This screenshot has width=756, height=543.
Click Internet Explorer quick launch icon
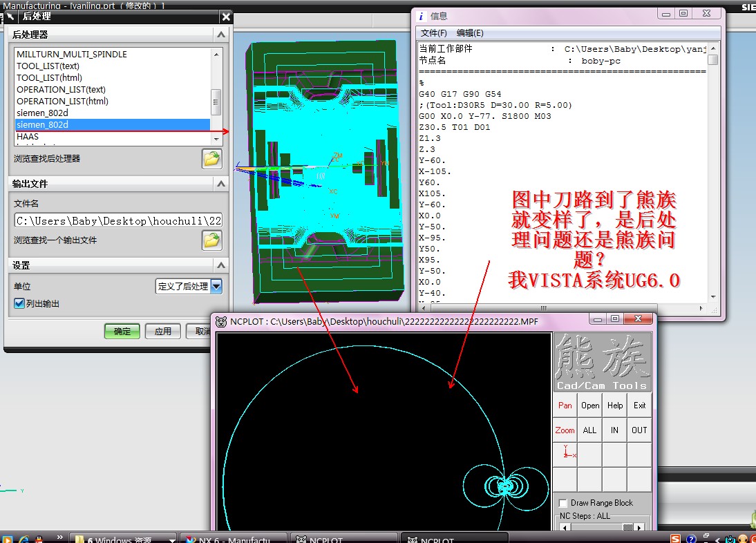[23, 539]
